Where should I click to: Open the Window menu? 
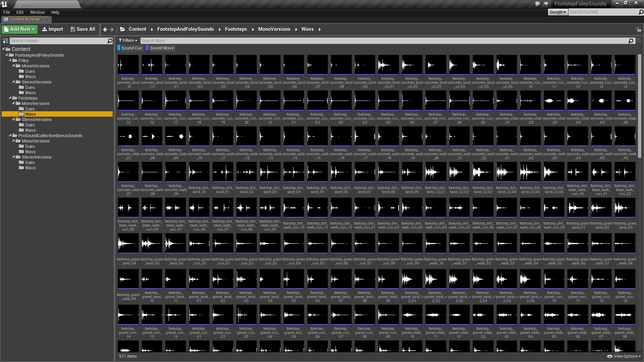pos(37,12)
